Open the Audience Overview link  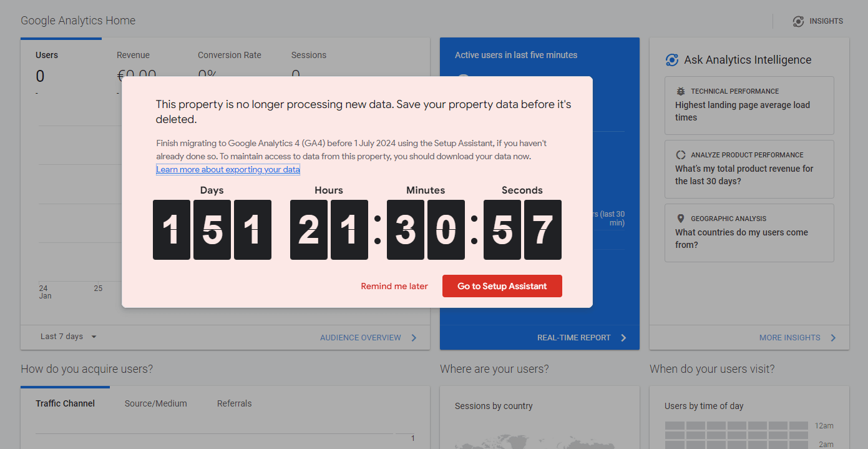coord(361,338)
